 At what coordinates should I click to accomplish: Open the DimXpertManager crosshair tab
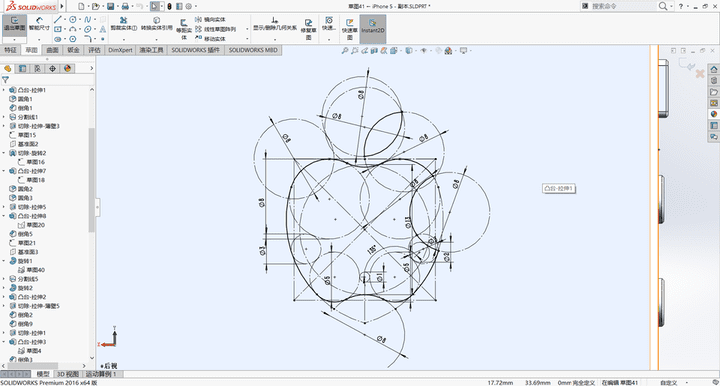click(x=52, y=68)
